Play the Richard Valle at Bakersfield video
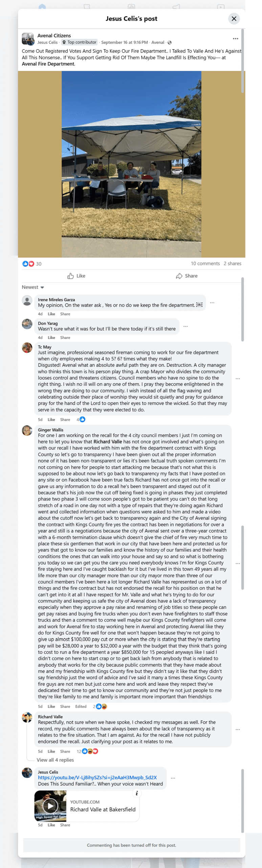Image resolution: width=262 pixels, height=868 pixels. point(50,805)
